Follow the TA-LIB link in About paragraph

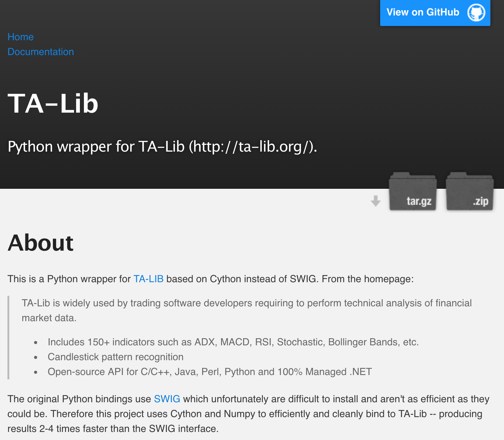(148, 279)
